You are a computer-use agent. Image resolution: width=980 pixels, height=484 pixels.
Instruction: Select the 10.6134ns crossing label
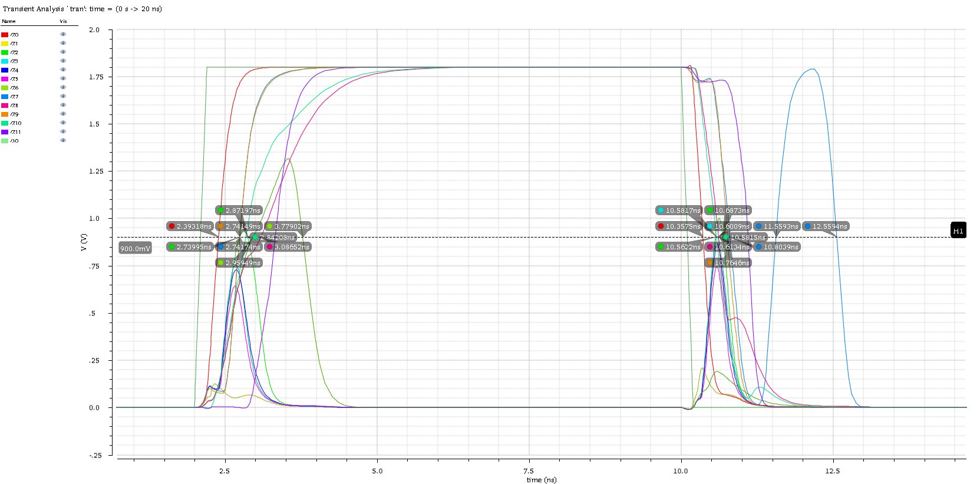coord(728,247)
